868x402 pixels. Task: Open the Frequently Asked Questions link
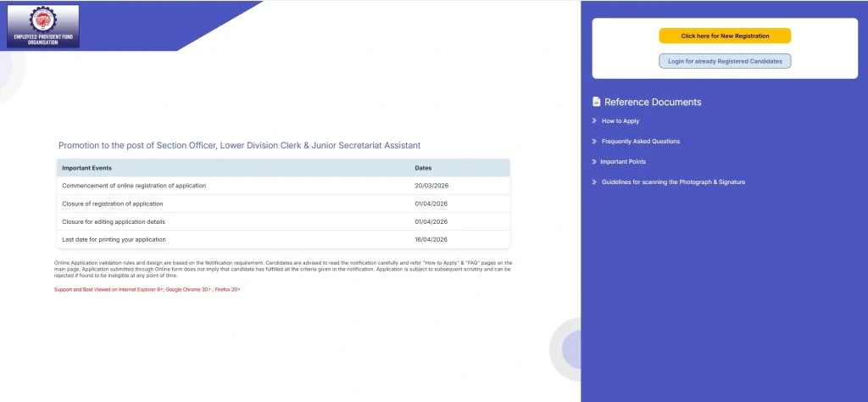coord(641,142)
